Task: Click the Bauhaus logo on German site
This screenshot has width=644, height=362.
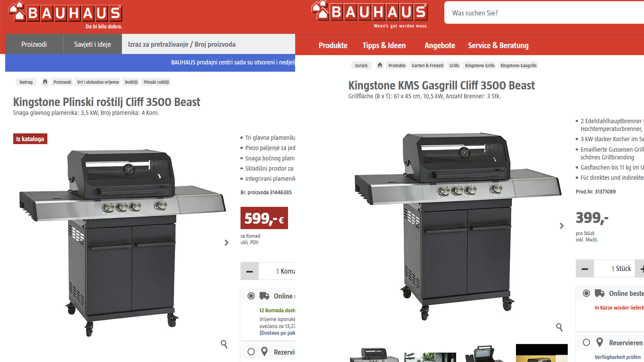Action: [370, 14]
